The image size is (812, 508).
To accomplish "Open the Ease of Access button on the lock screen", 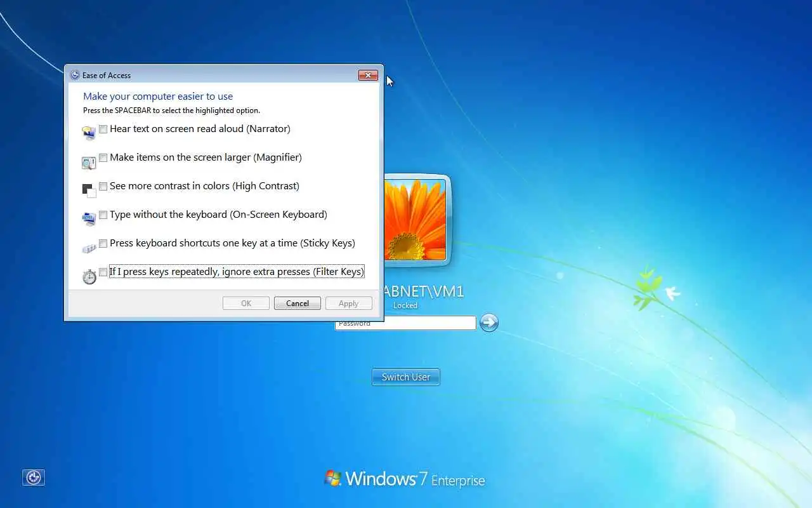I will [34, 478].
